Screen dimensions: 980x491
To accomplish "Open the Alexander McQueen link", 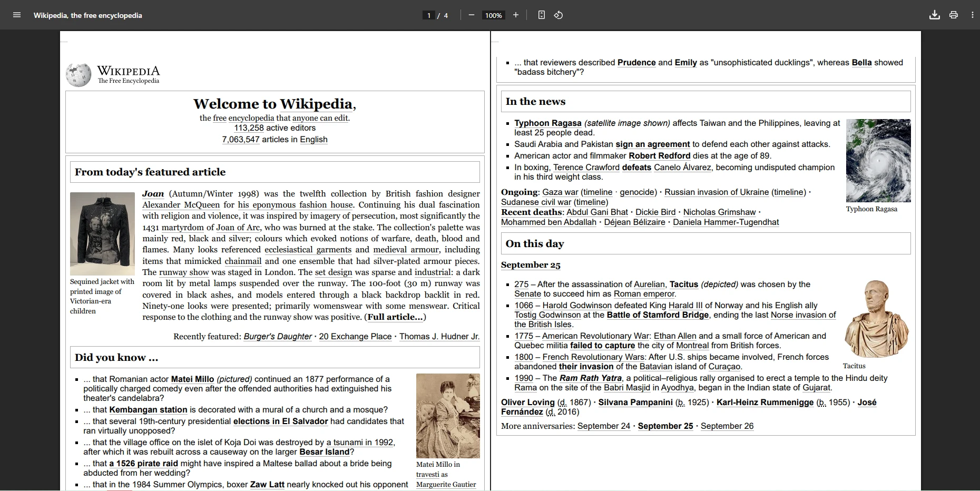I will 181,205.
